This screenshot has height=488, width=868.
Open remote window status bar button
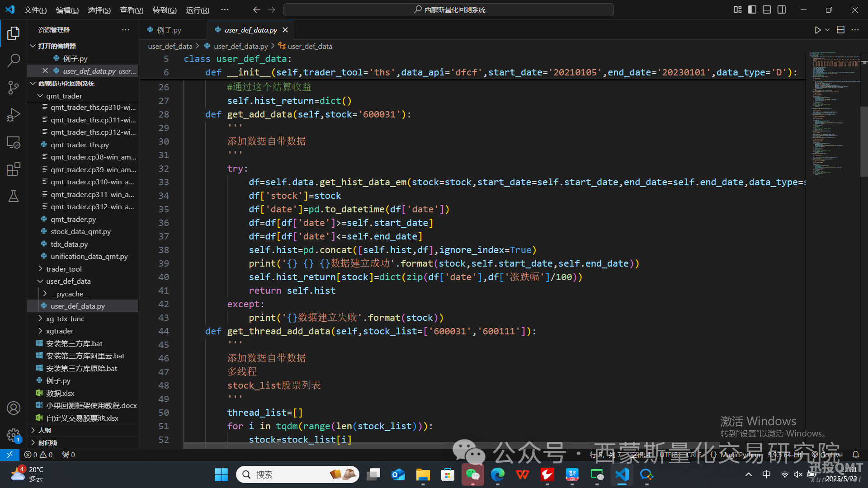[9, 455]
